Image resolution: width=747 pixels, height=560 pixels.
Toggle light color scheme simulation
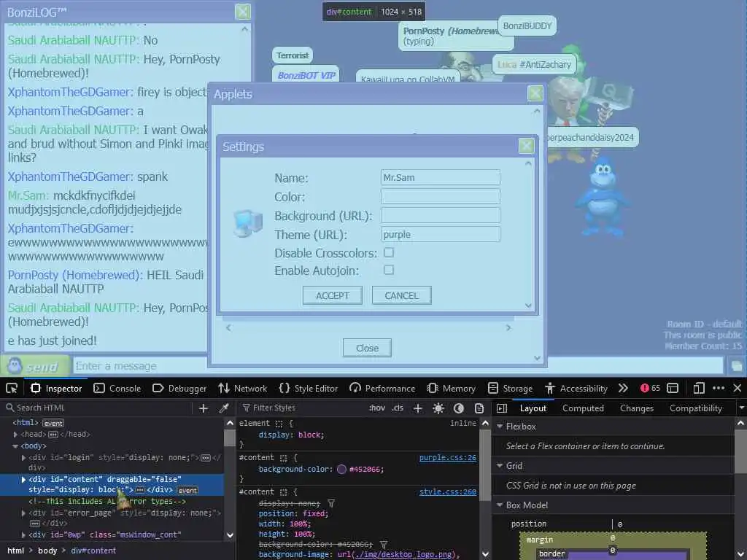point(438,408)
